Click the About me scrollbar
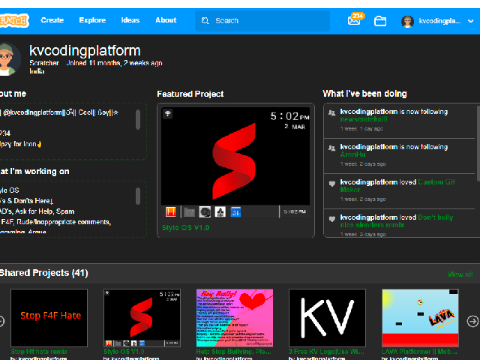 coord(138,120)
